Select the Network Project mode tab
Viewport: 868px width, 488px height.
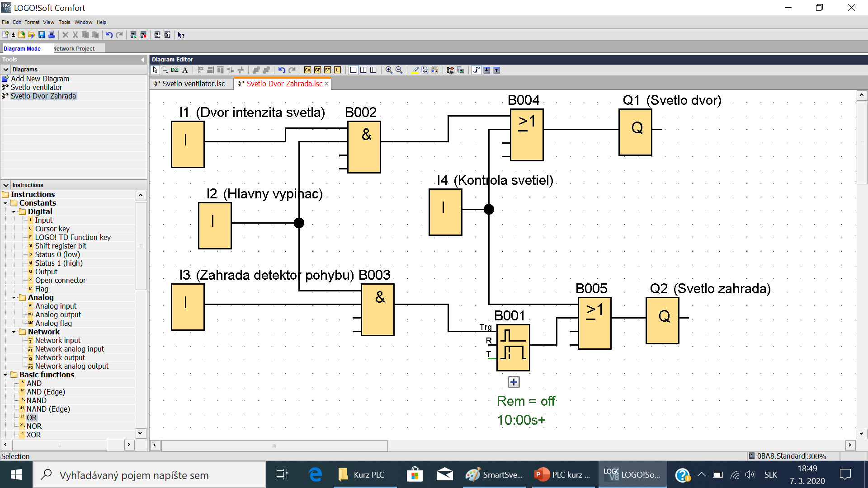coord(74,49)
